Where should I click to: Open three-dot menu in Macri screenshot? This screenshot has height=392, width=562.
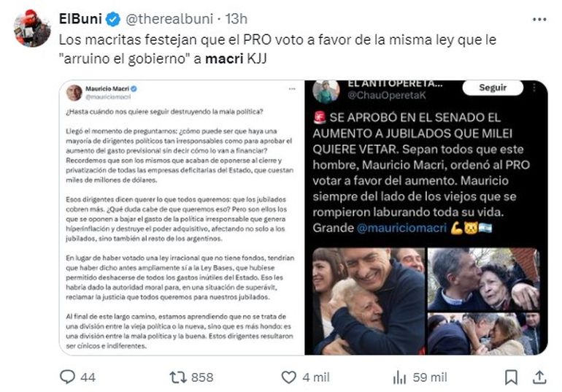[292, 89]
